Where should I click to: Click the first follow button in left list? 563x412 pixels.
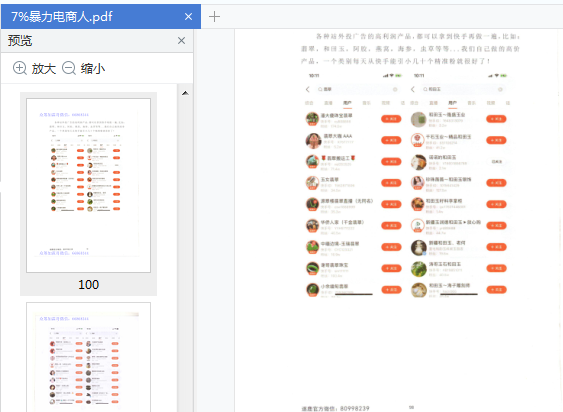(391, 119)
